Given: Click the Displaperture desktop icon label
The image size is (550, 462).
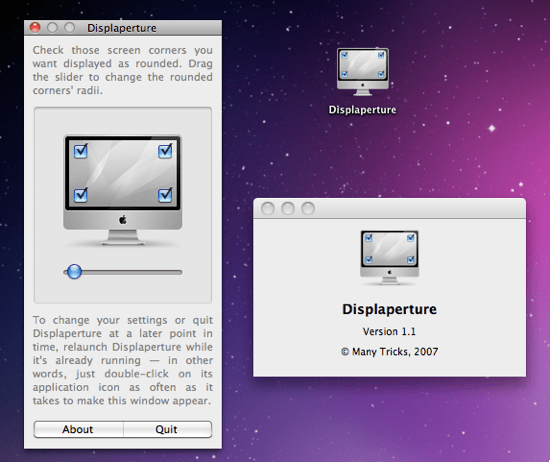Looking at the screenshot, I should (362, 110).
